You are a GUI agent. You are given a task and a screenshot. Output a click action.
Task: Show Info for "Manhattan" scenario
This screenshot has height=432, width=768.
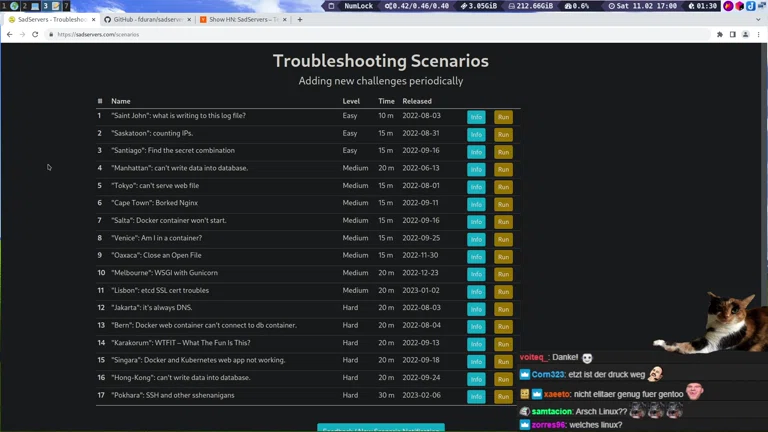click(x=476, y=169)
